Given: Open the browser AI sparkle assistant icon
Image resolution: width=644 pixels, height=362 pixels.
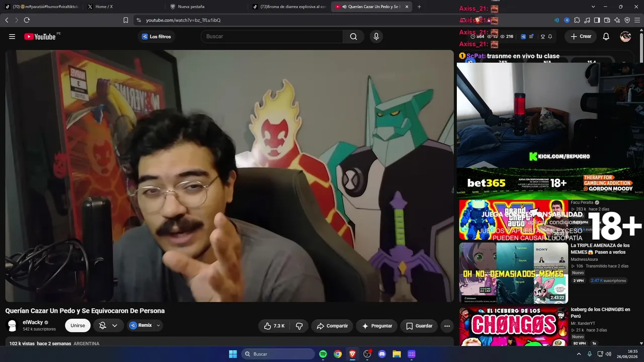Looking at the screenshot, I should pyautogui.click(x=617, y=20).
